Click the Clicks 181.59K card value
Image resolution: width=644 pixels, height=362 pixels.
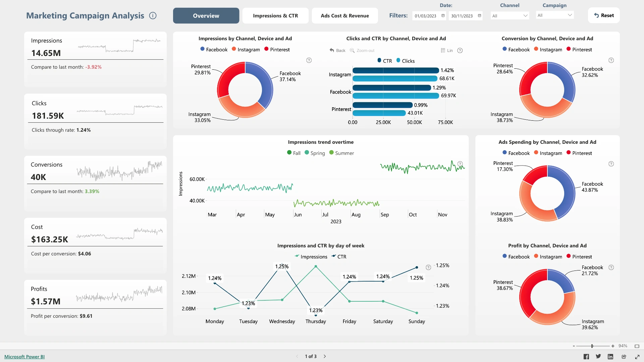(x=48, y=116)
